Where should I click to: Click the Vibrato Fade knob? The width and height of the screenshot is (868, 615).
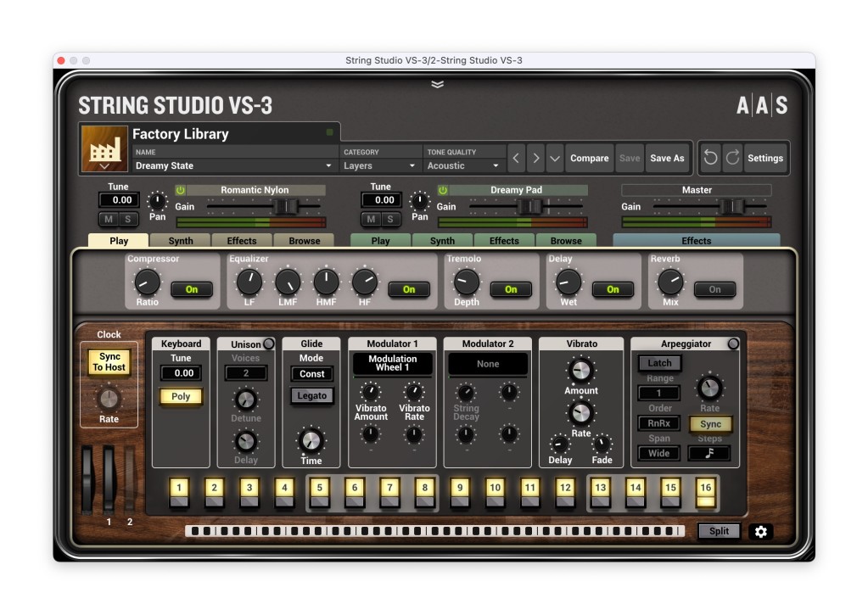click(602, 444)
